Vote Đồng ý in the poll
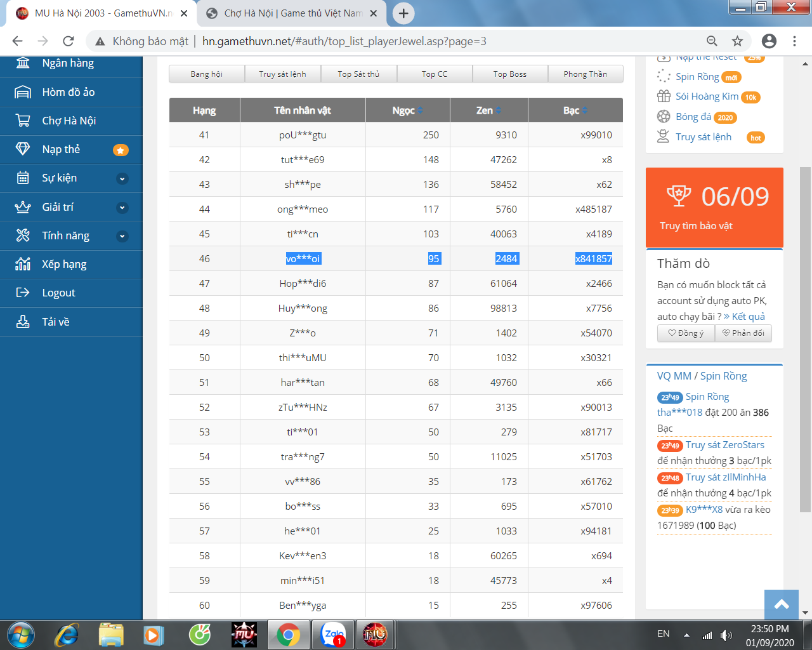This screenshot has height=650, width=812. click(686, 333)
